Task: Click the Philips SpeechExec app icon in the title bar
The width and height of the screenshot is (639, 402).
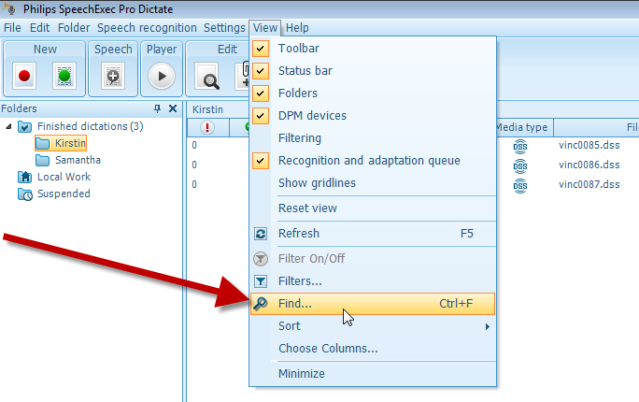Action: pos(10,8)
